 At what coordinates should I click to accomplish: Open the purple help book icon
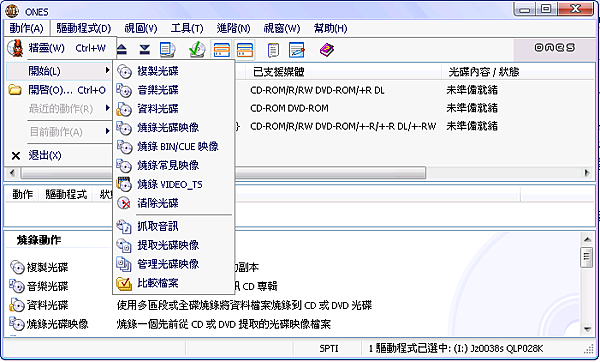[x=326, y=50]
